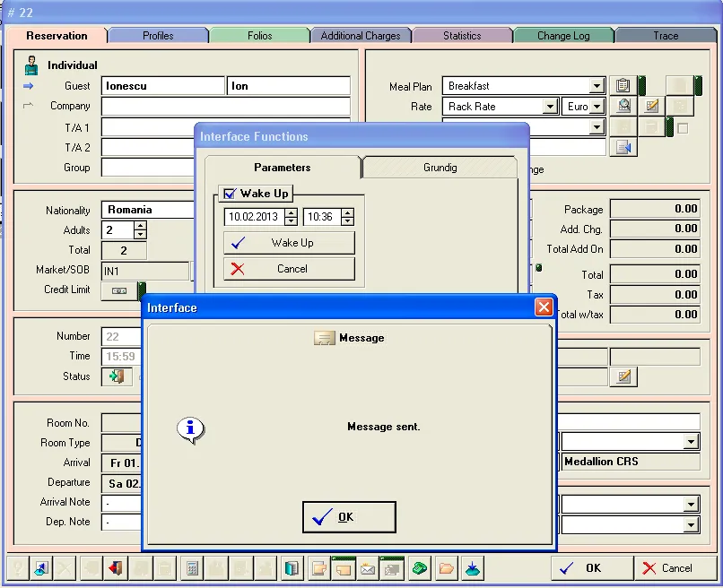This screenshot has width=723, height=588.
Task: Open the calculator icon in bottom toolbar
Action: [x=192, y=568]
